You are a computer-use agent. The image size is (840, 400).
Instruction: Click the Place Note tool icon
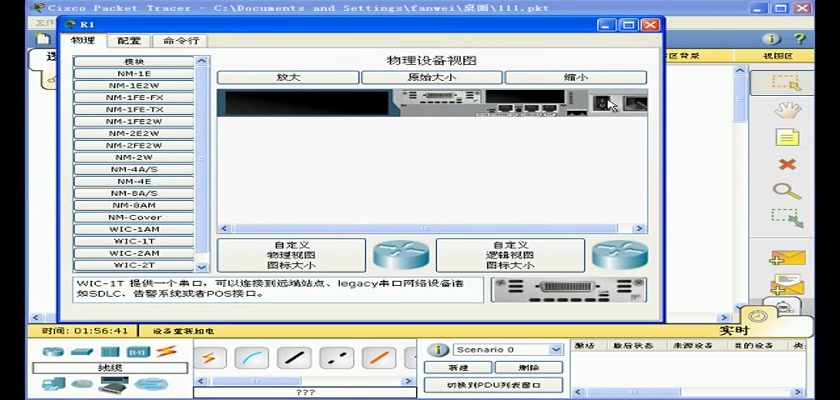[788, 137]
